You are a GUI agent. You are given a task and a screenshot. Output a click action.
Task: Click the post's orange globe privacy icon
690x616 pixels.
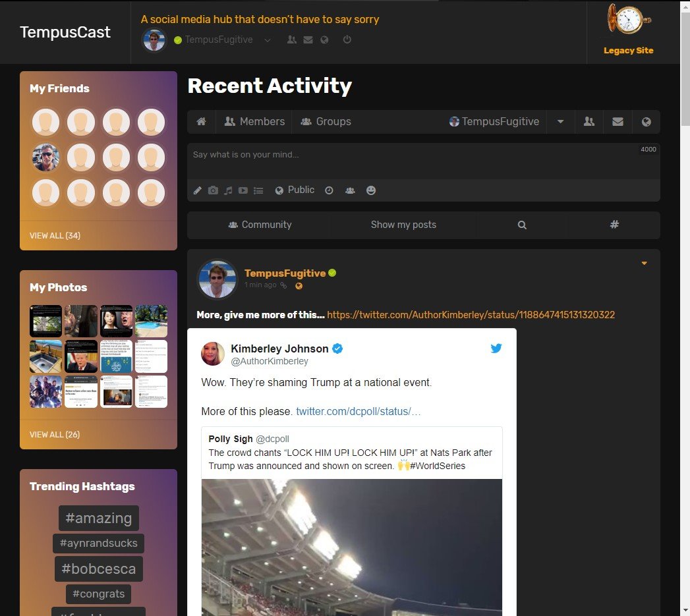point(299,285)
